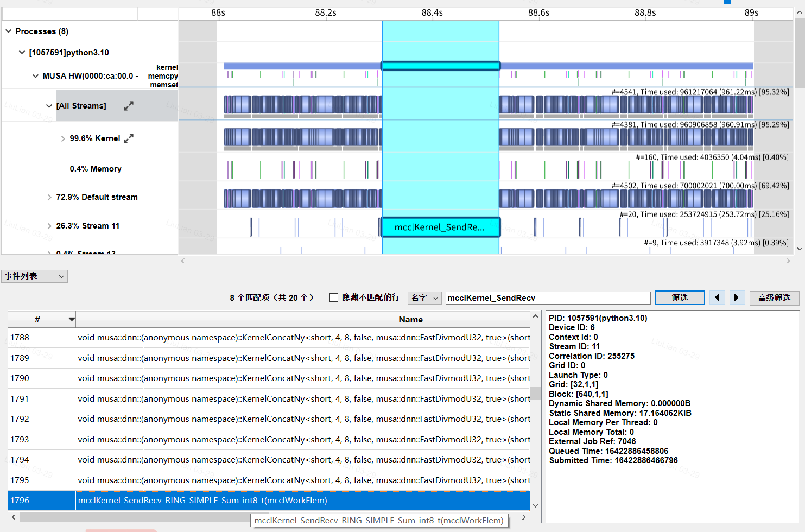
Task: Expand the 99.6% Kernel row
Action: point(63,138)
